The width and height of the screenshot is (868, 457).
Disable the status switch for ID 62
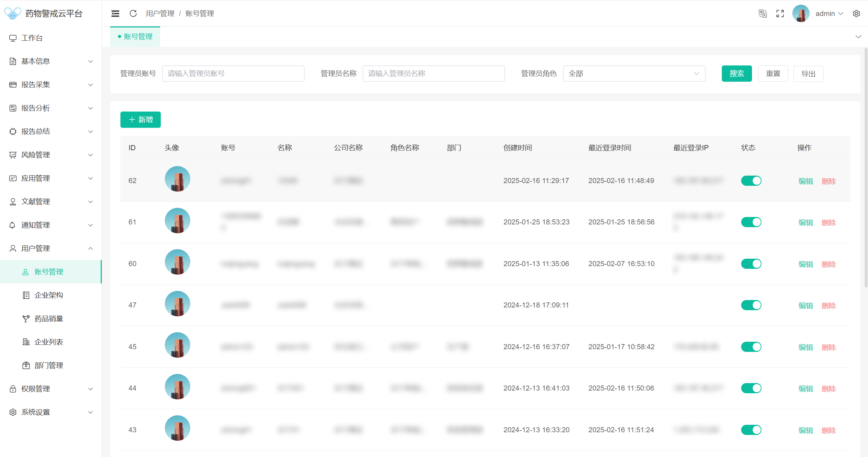[751, 181]
